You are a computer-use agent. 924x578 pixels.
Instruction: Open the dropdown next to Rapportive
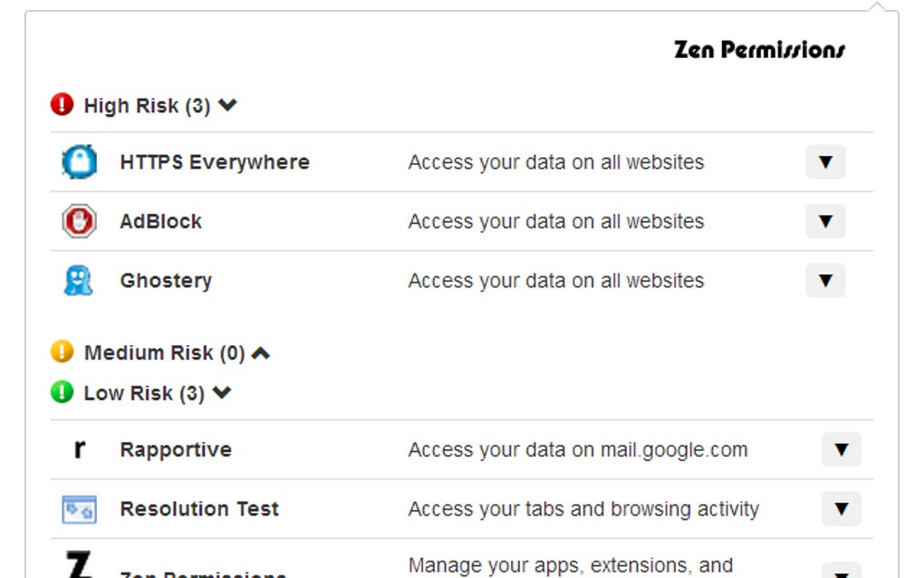click(840, 449)
